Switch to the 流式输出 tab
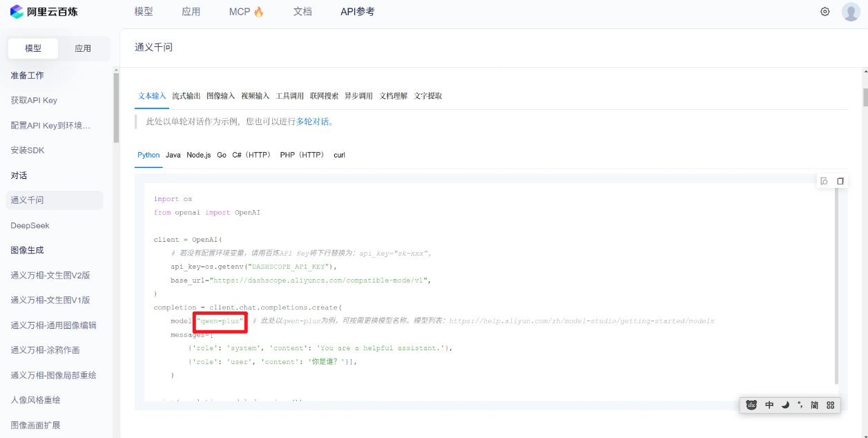 click(x=186, y=96)
